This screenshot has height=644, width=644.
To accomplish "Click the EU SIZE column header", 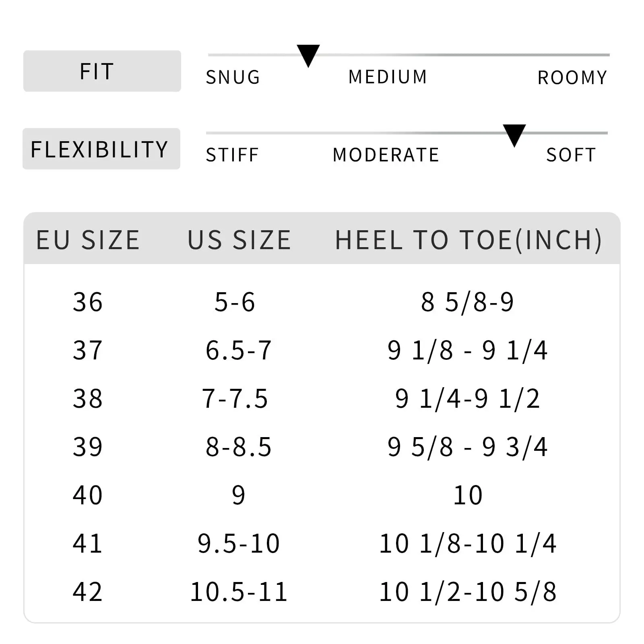I will click(x=88, y=240).
